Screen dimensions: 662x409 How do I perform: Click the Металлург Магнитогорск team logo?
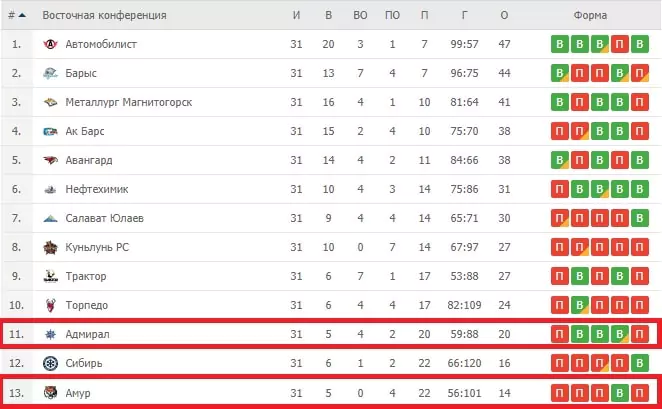point(50,102)
